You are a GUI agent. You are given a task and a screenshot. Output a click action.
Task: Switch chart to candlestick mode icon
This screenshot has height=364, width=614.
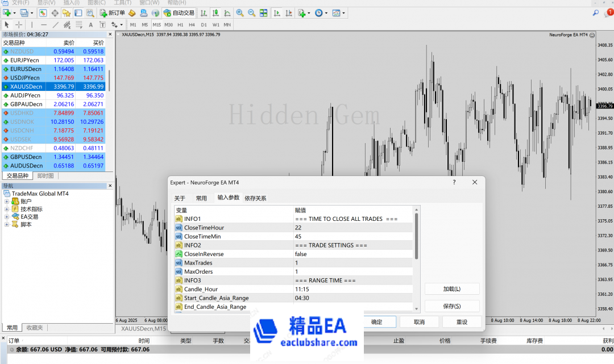(x=217, y=12)
